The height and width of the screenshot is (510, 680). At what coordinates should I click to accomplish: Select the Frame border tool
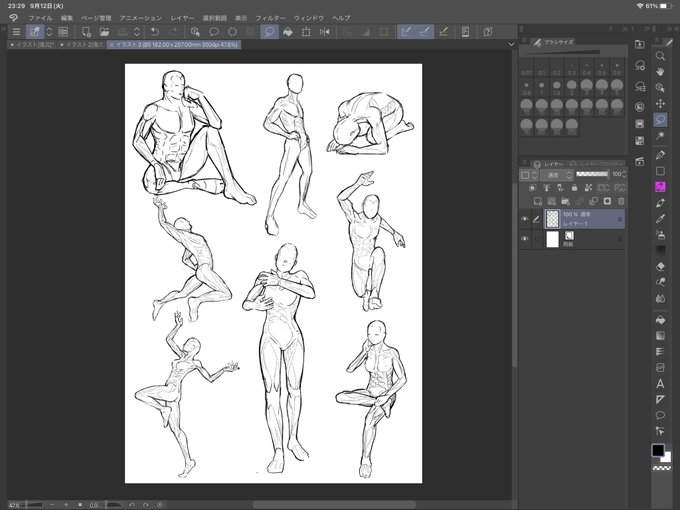pyautogui.click(x=660, y=368)
